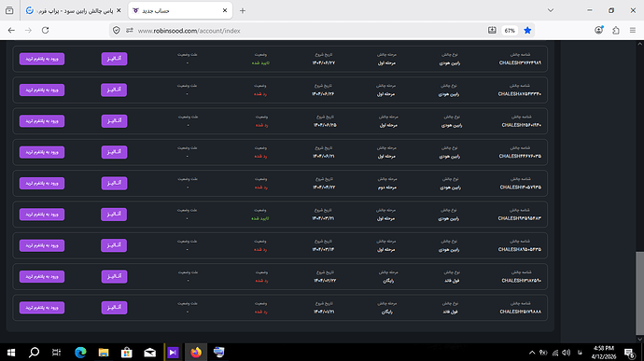Viewport: 644px width, 361px height.
Task: Open a new browser tab
Action: 243,10
